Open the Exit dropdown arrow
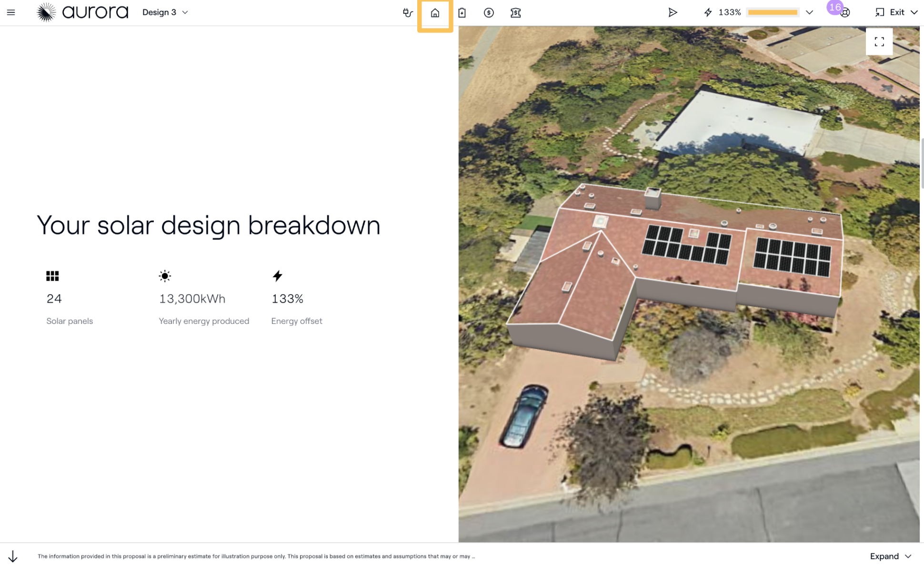 (x=914, y=12)
